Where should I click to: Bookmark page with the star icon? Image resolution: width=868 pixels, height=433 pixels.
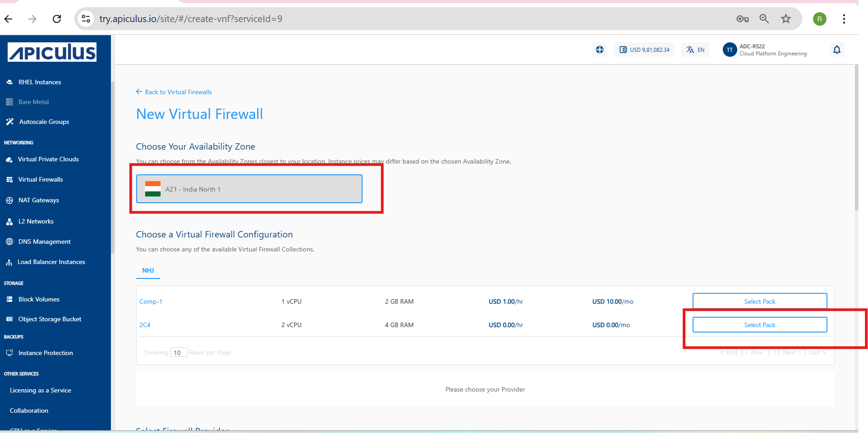(x=785, y=18)
